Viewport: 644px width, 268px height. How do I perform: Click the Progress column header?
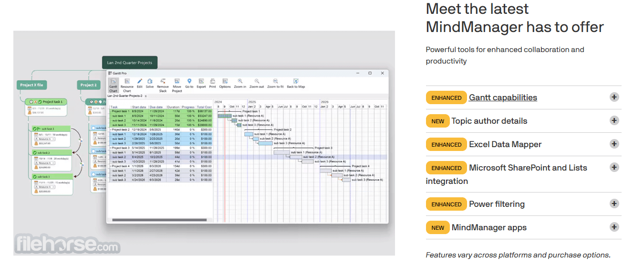click(188, 107)
